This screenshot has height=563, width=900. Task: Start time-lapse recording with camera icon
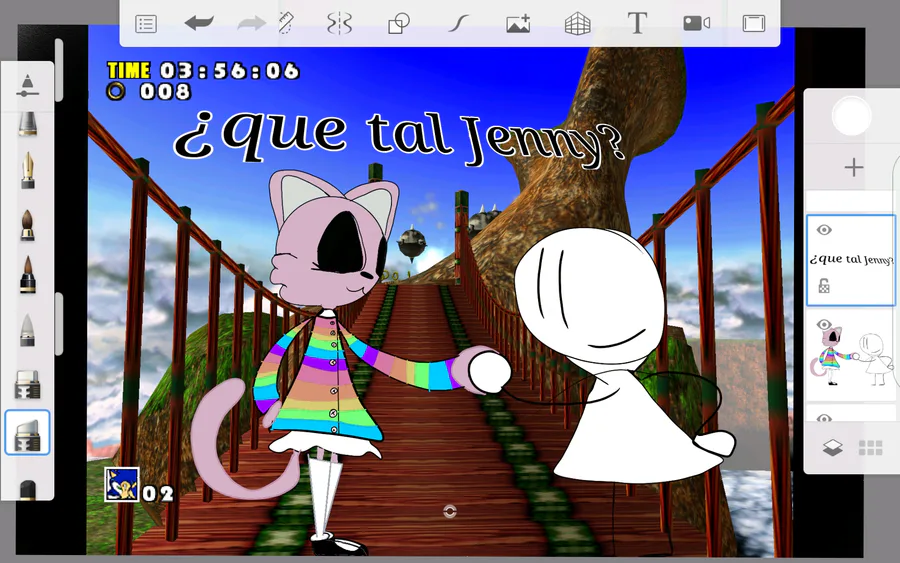[696, 23]
